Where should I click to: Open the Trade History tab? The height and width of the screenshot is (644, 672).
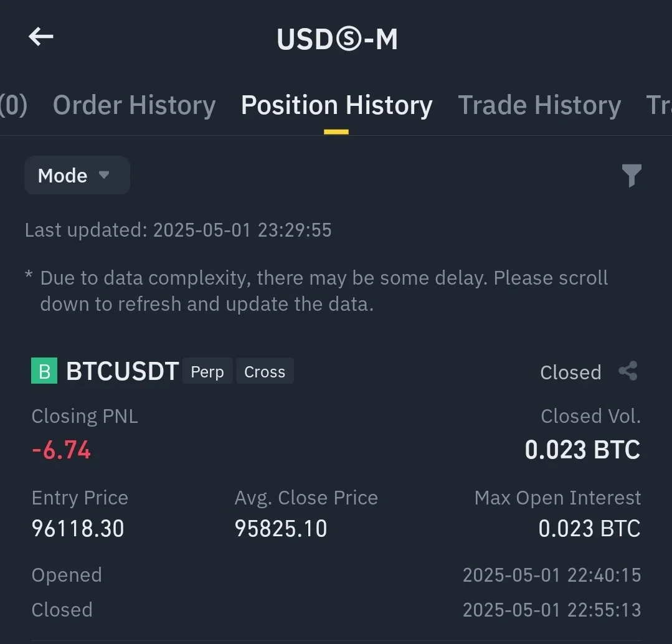click(539, 105)
